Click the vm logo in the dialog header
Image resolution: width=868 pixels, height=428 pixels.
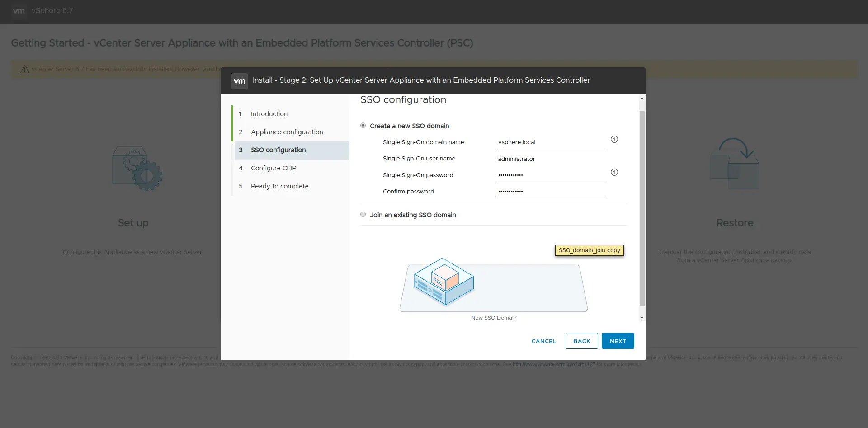[x=240, y=81]
